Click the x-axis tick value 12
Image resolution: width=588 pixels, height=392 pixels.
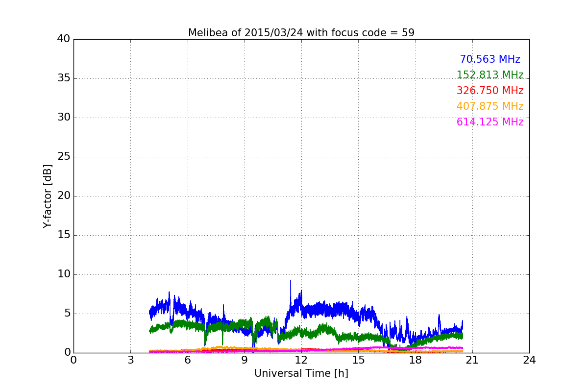[x=301, y=360]
